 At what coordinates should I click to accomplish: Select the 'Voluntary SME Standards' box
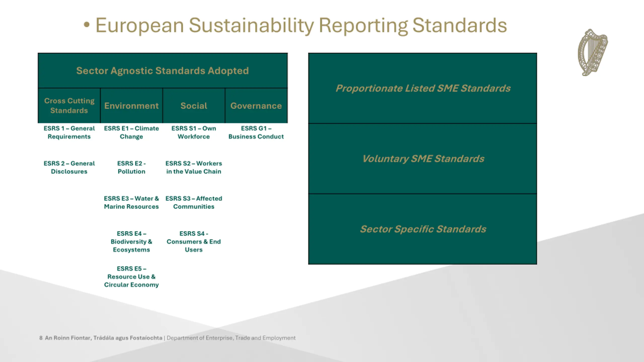point(423,159)
